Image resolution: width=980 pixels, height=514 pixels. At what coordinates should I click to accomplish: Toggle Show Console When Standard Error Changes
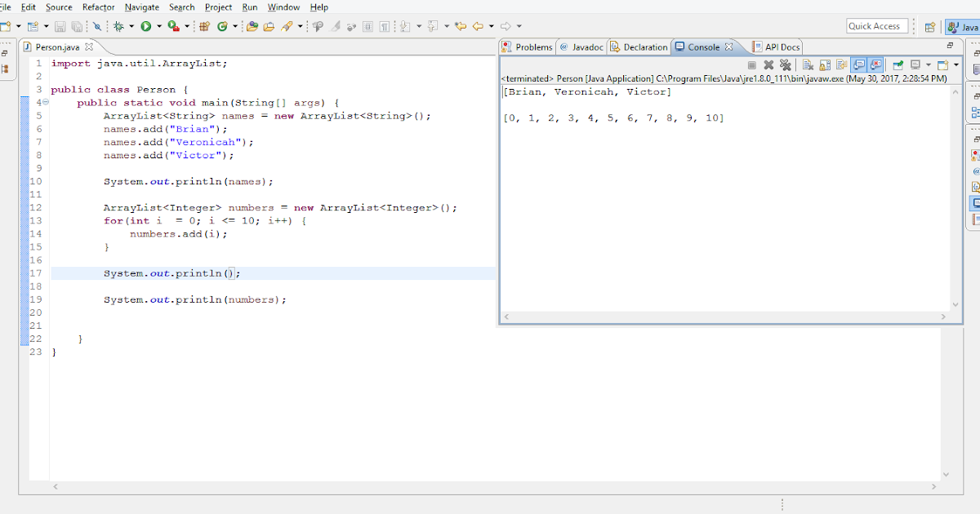pyautogui.click(x=875, y=64)
